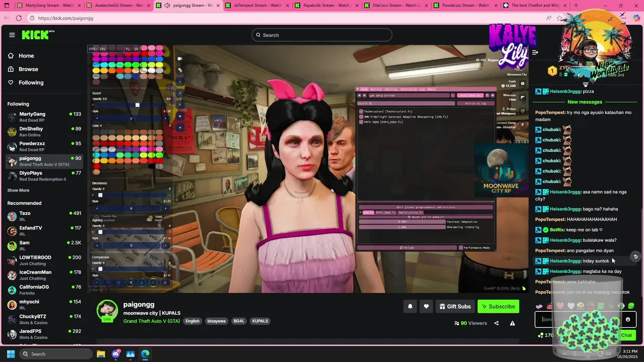Click the notification bell for paigongg
644x362 pixels.
click(410, 306)
